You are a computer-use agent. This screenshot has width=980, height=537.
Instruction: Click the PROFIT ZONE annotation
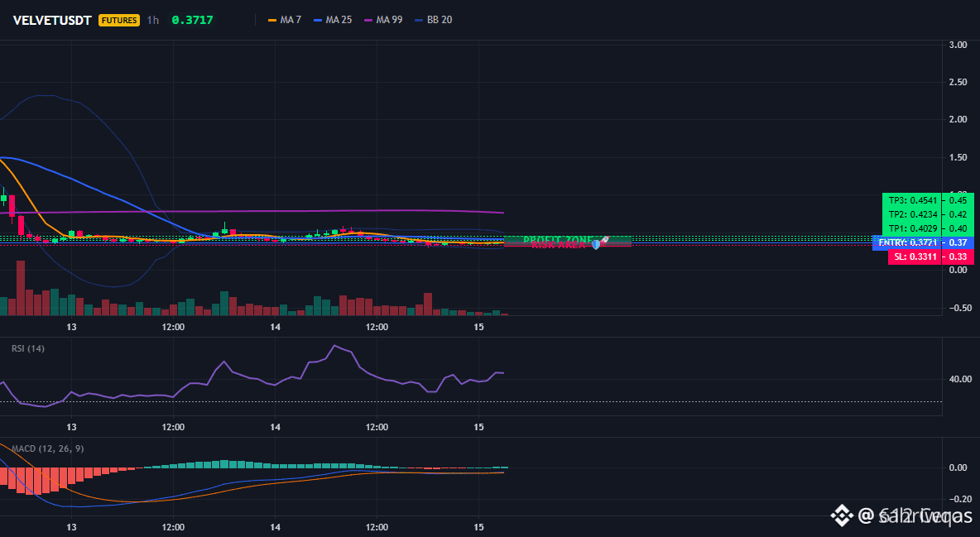pos(557,240)
